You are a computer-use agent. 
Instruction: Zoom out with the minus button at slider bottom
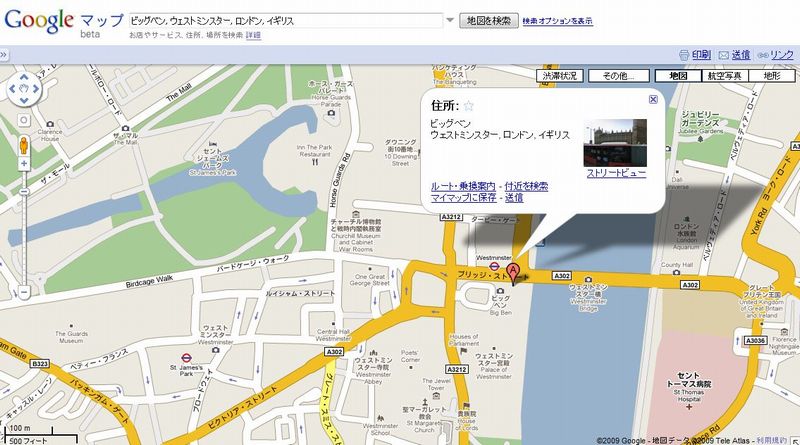point(24,292)
